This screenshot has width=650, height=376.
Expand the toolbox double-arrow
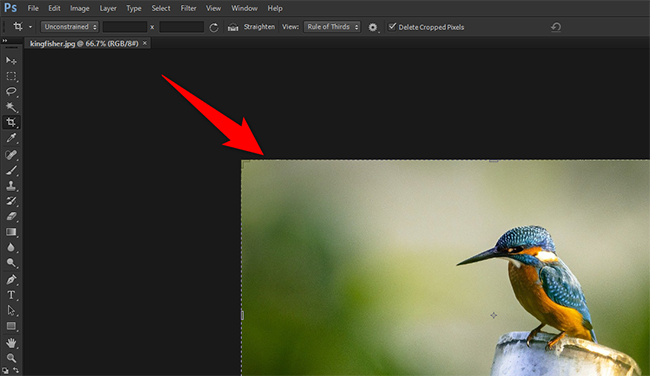pos(5,41)
